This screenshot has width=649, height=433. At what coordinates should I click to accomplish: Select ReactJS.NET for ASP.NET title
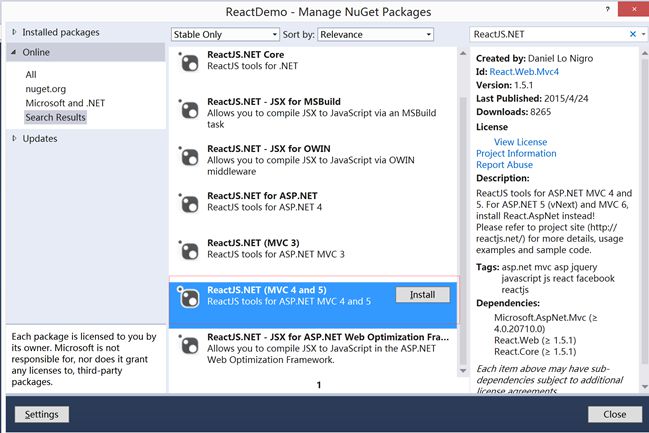262,196
